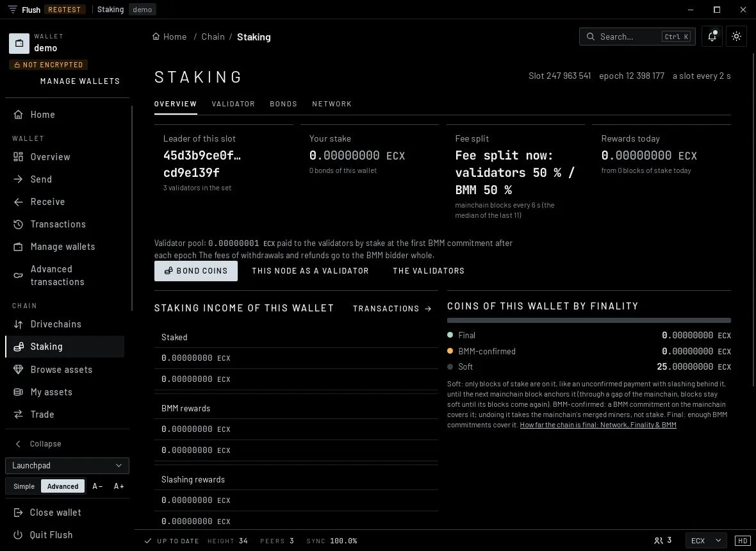Open Advanced transactions
The image size is (756, 551).
pos(65,275)
